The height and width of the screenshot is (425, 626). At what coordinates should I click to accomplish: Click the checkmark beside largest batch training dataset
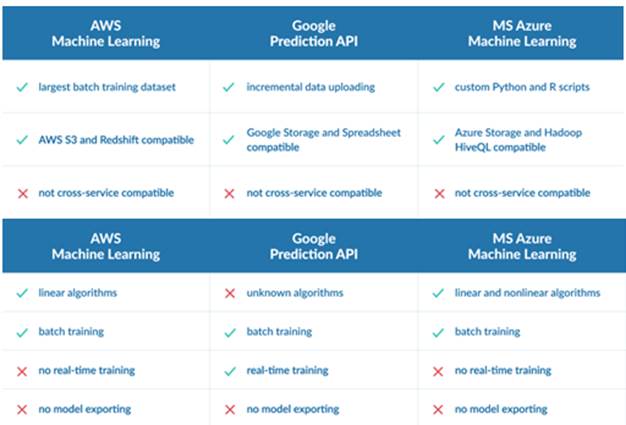pyautogui.click(x=22, y=87)
